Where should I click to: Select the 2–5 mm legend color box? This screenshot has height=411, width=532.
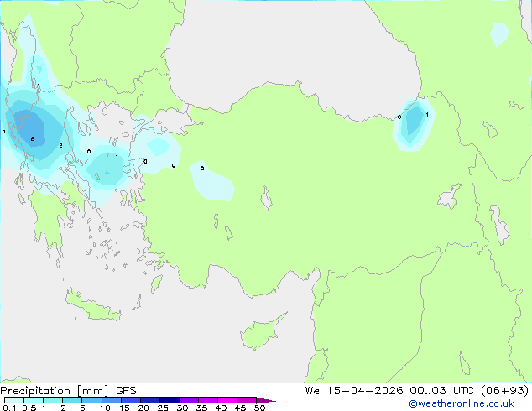[x=72, y=400]
